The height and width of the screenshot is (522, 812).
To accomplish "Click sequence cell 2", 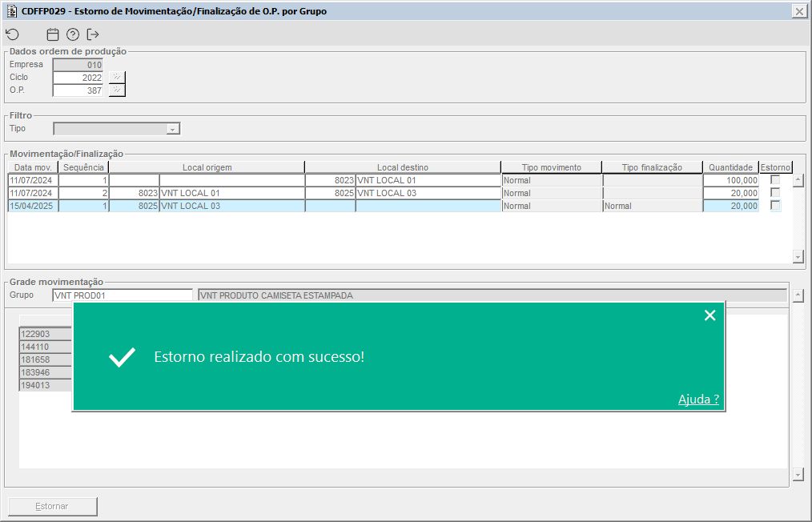I will click(83, 193).
